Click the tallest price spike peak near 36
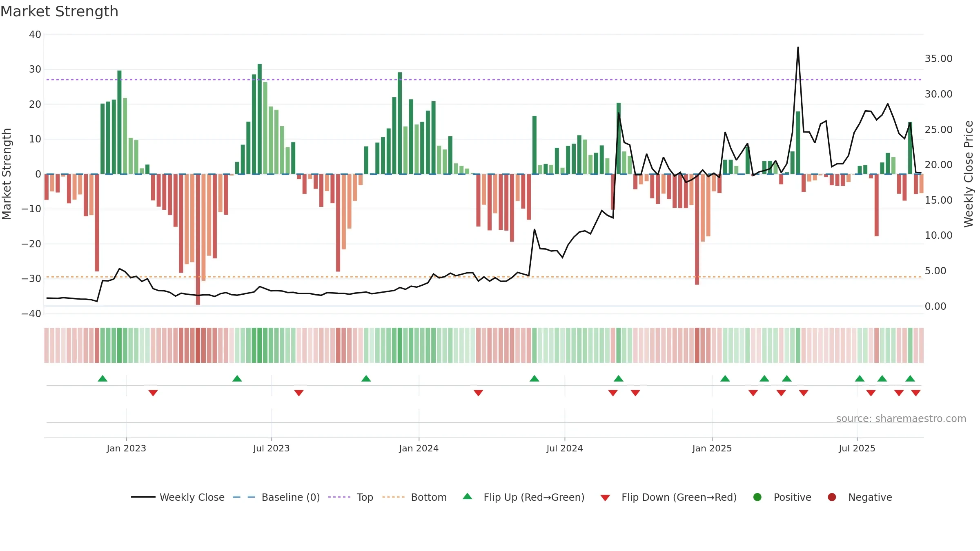Image resolution: width=980 pixels, height=551 pixels. click(798, 48)
